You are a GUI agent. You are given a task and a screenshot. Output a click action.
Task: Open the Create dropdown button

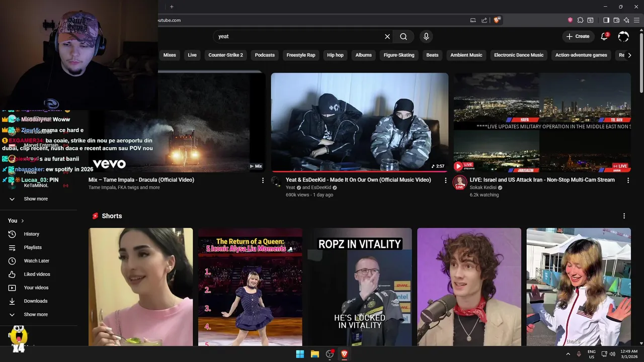(x=578, y=36)
